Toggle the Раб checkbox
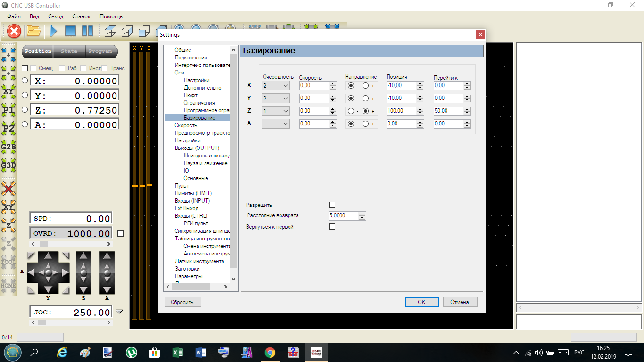 (x=61, y=68)
